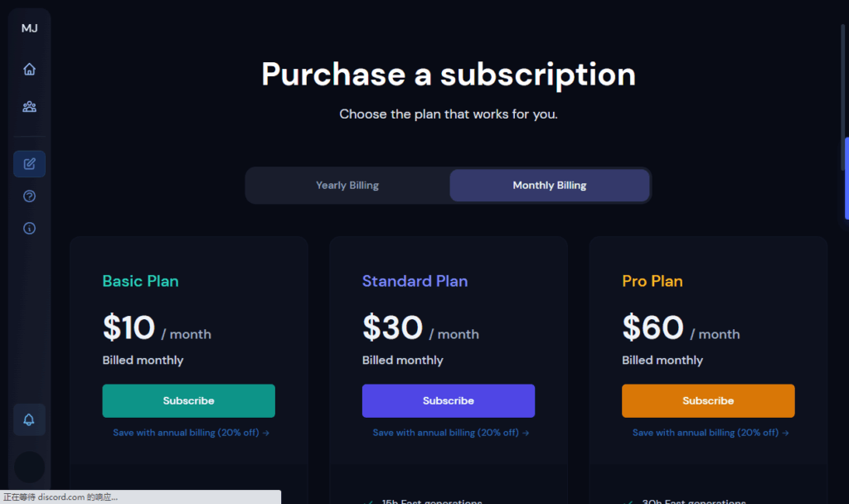Click the info circle icon
Image resolution: width=849 pixels, height=504 pixels.
(x=30, y=228)
